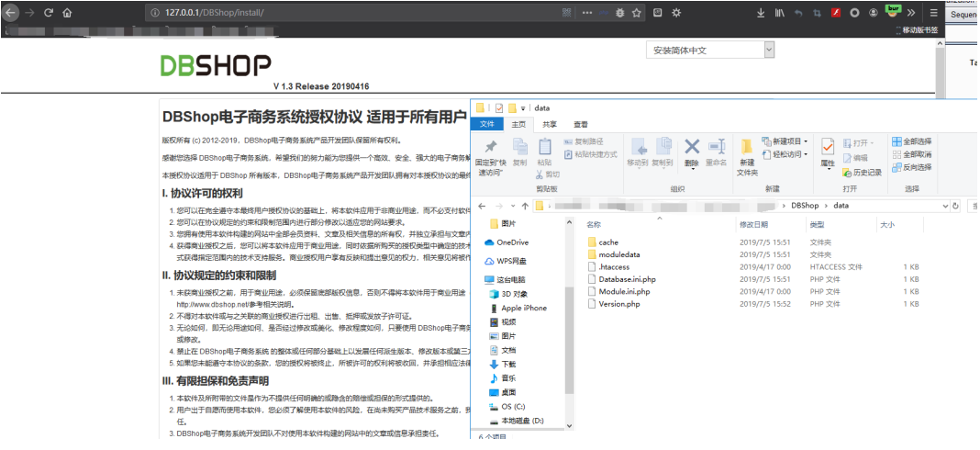
Task: Reload the DBShop install page
Action: [x=48, y=13]
